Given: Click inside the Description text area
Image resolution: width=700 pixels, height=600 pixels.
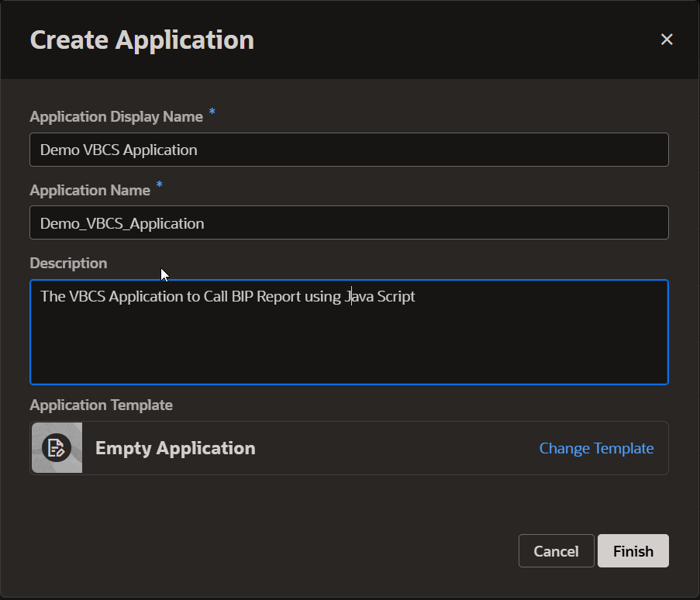Looking at the screenshot, I should click(349, 332).
